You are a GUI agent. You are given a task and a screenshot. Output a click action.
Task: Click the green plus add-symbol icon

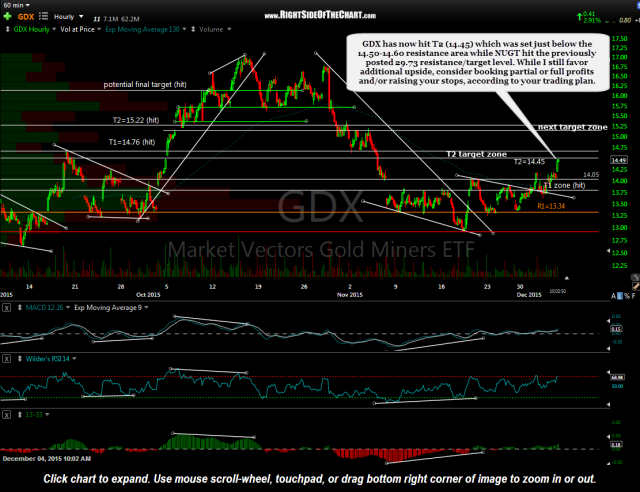coord(7,17)
